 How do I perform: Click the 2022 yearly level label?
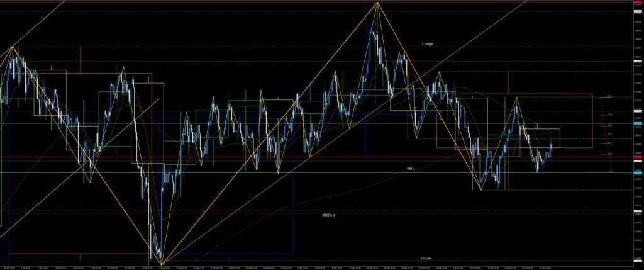click(x=328, y=215)
